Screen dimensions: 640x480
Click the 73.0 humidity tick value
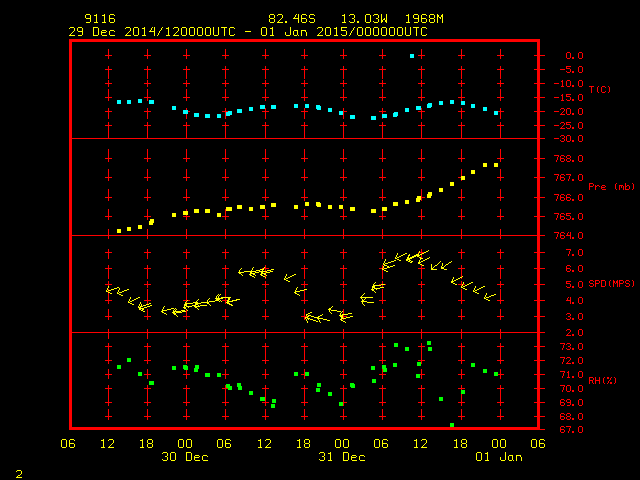click(571, 347)
